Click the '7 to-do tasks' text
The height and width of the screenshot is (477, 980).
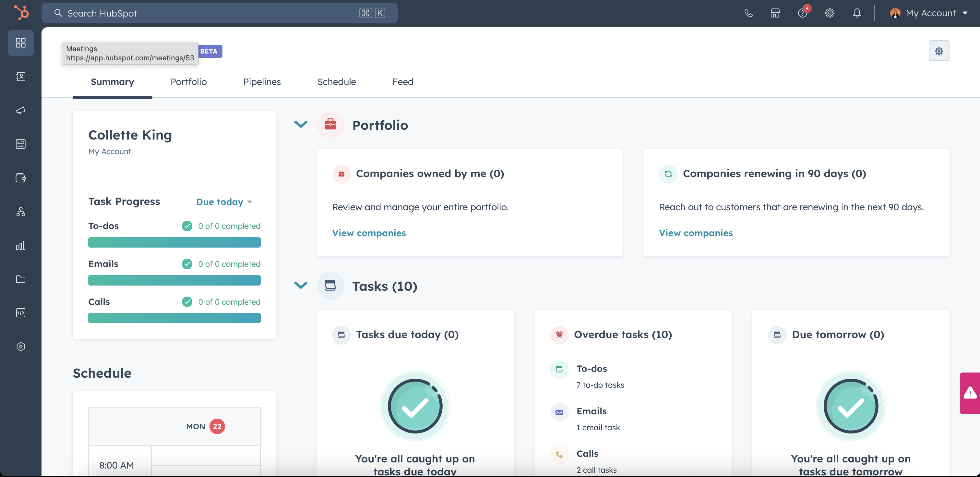[x=600, y=385]
